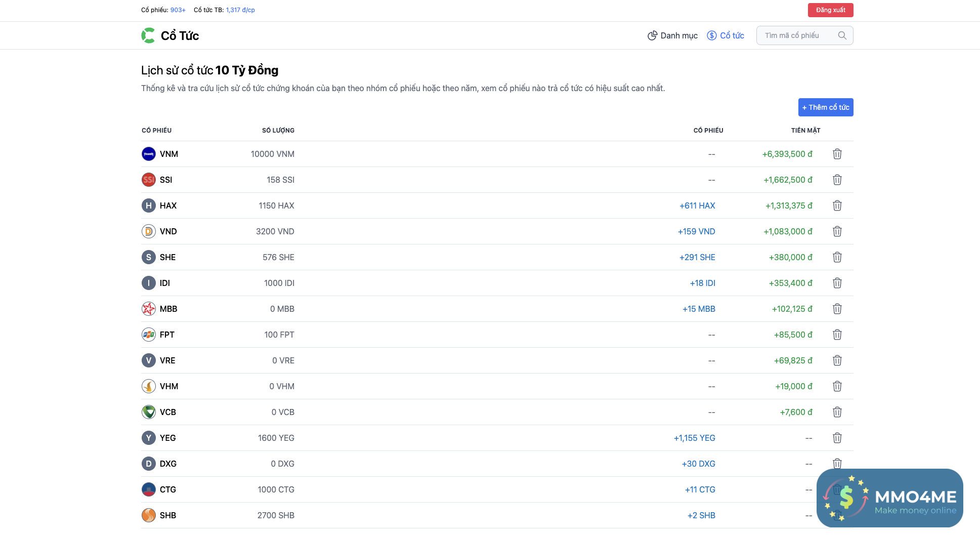The height and width of the screenshot is (537, 980).
Task: Click the MMO4ME floating badge
Action: point(889,498)
